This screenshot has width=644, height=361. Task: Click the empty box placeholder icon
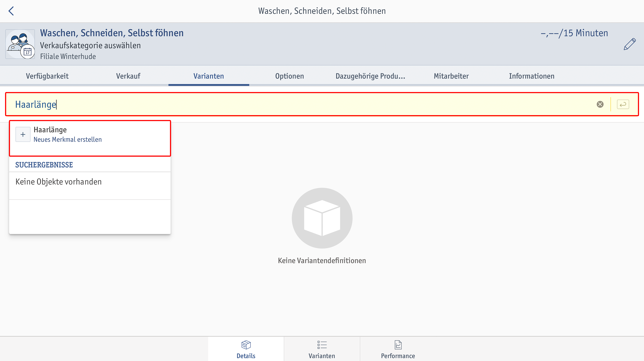pyautogui.click(x=322, y=218)
